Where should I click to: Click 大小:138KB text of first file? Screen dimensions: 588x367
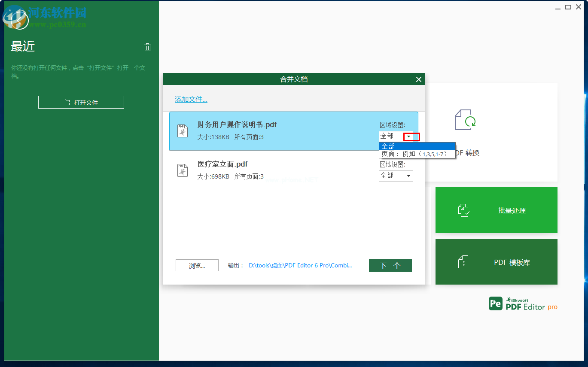(213, 137)
